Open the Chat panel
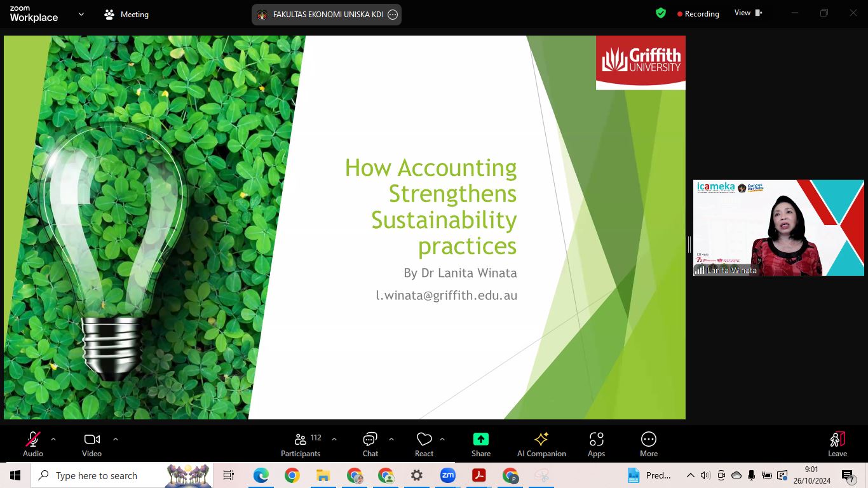868x488 pixels. (x=370, y=444)
